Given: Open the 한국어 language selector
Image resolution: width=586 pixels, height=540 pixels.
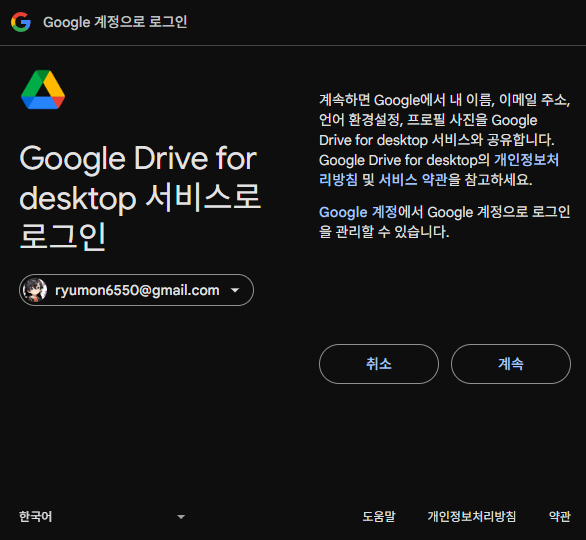Looking at the screenshot, I should pos(102,516).
